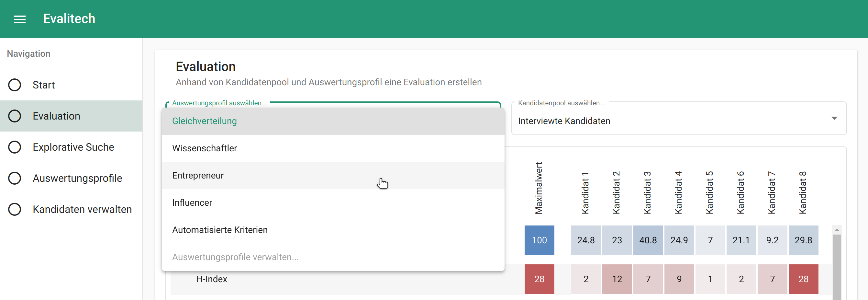The image size is (868, 300).
Task: Open Explorative Suche page
Action: 71,147
